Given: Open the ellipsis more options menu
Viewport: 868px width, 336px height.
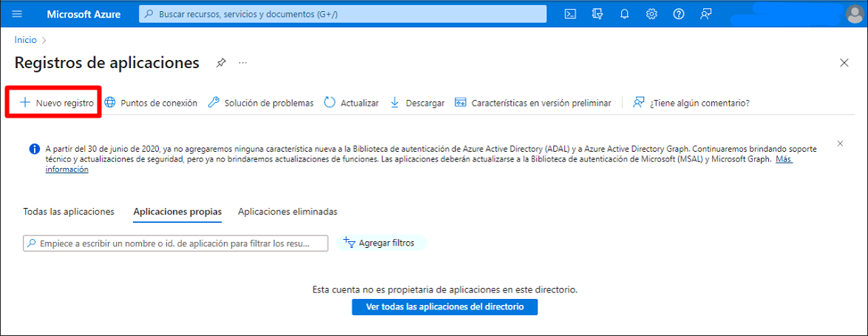Looking at the screenshot, I should tap(243, 63).
